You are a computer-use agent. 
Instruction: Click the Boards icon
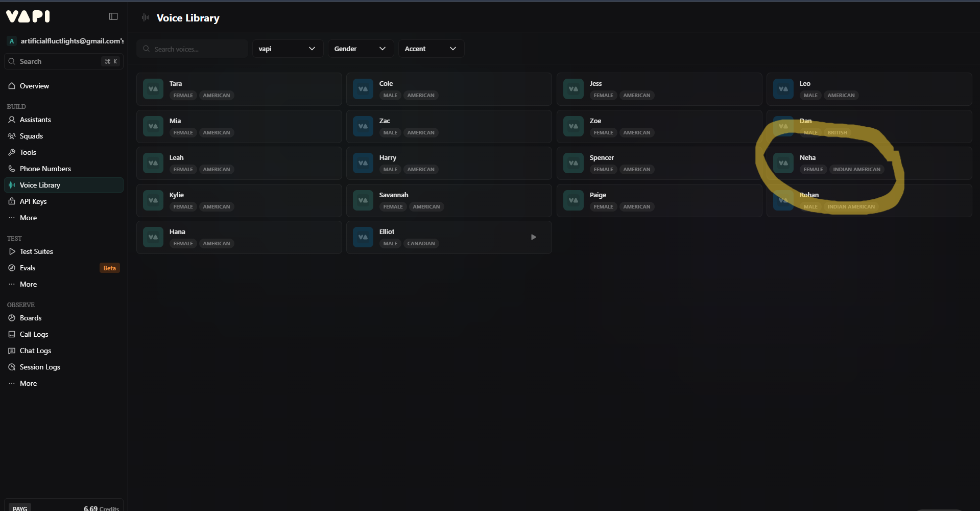click(x=12, y=318)
